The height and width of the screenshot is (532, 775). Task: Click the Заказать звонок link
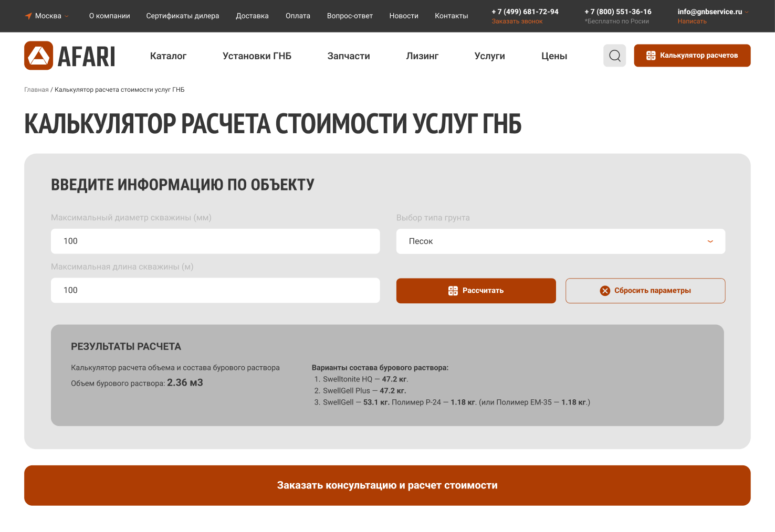click(x=517, y=21)
